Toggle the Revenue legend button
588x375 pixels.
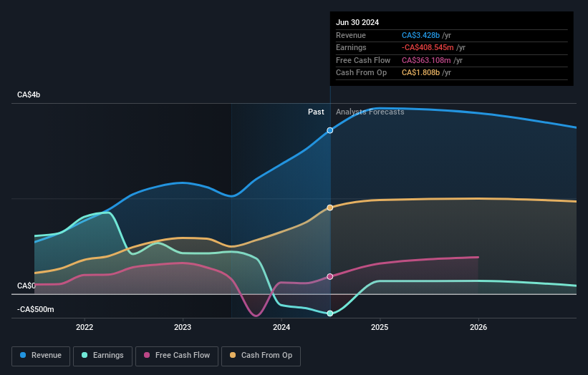[41, 356]
